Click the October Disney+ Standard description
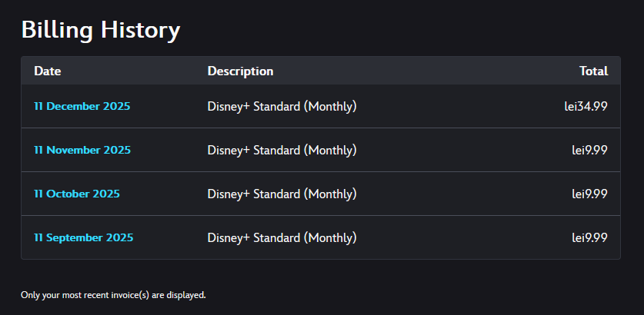Screen dimensions: 644x315 (282, 194)
